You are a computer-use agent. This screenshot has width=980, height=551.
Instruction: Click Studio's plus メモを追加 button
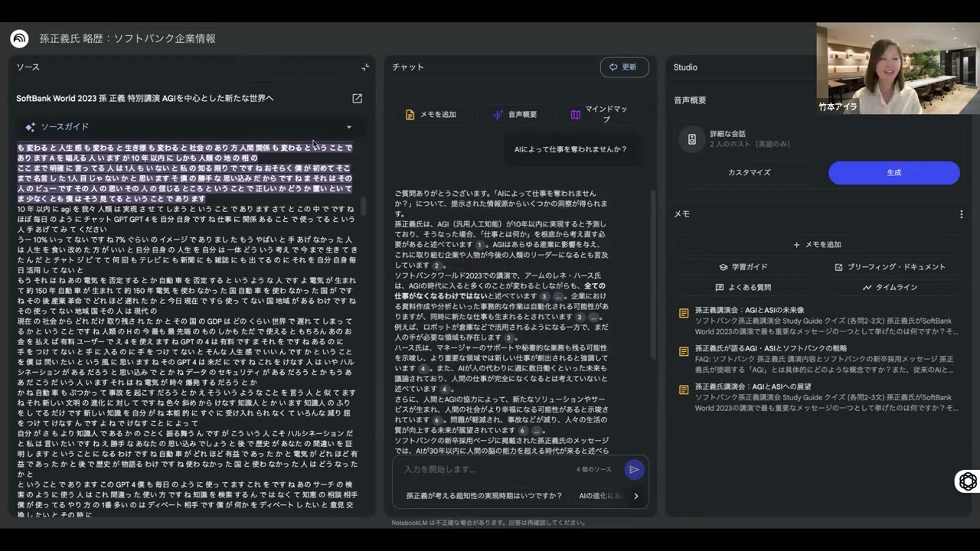coord(817,245)
